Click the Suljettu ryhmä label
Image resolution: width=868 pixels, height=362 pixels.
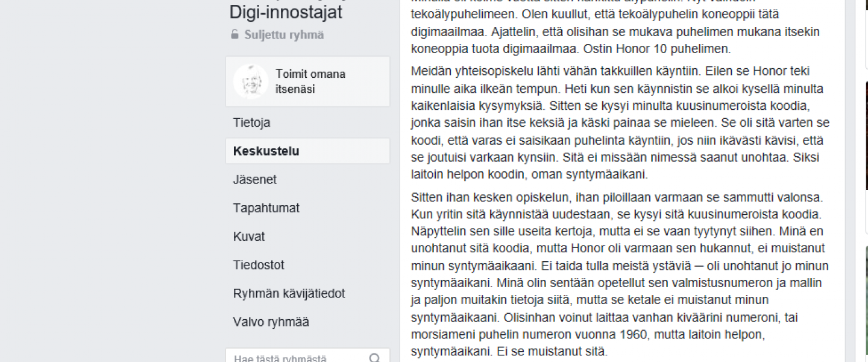click(284, 35)
